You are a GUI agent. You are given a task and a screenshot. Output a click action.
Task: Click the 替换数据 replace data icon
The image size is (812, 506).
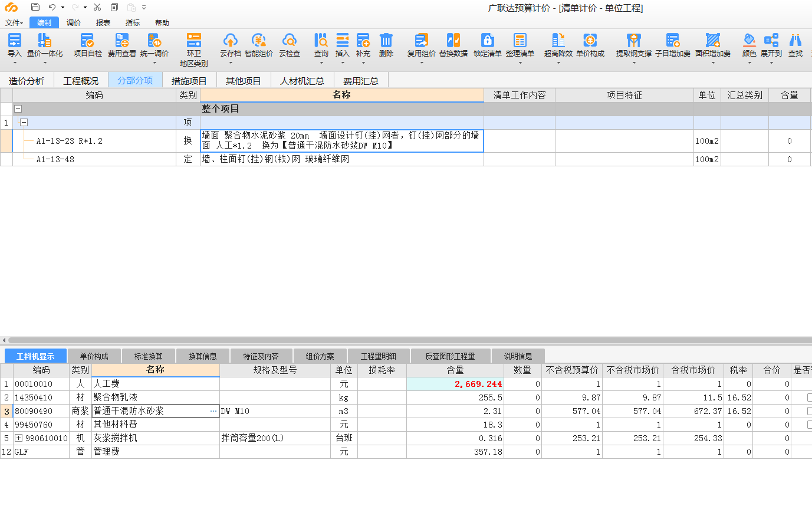453,41
